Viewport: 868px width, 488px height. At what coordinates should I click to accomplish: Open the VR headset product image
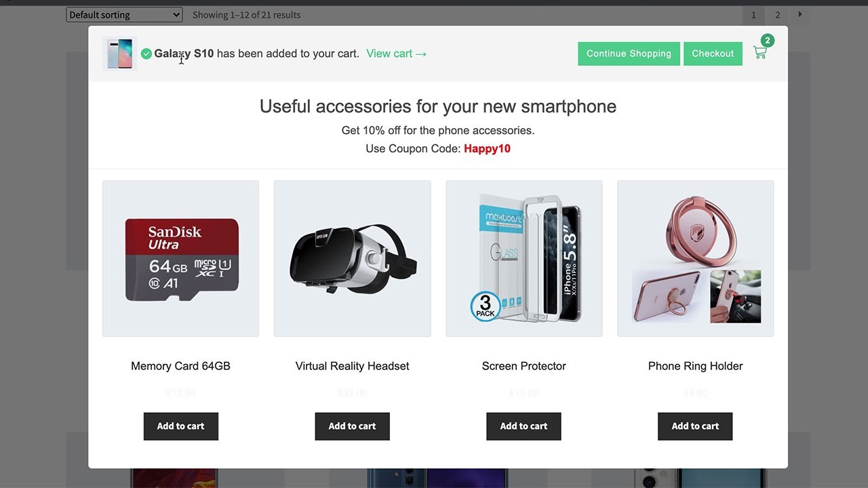(352, 258)
